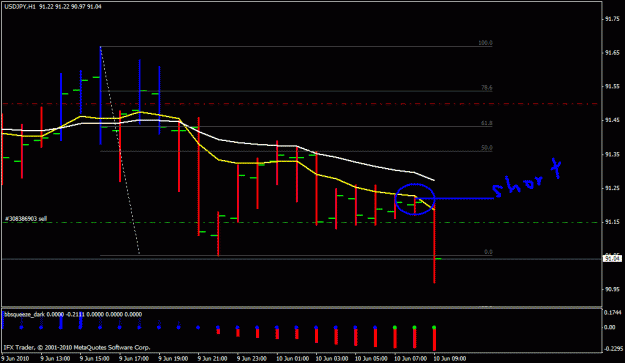
Task: Click the -0.2295 indicator scale value
Action: pos(613,349)
